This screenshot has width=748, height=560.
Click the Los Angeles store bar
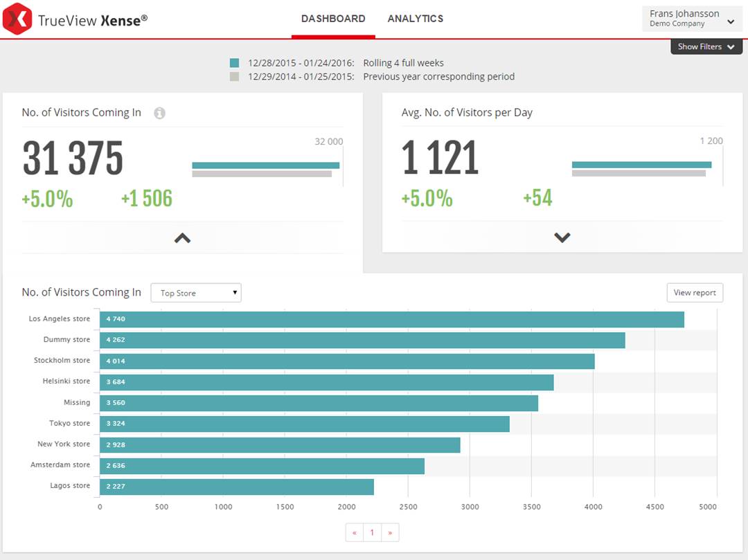click(391, 320)
